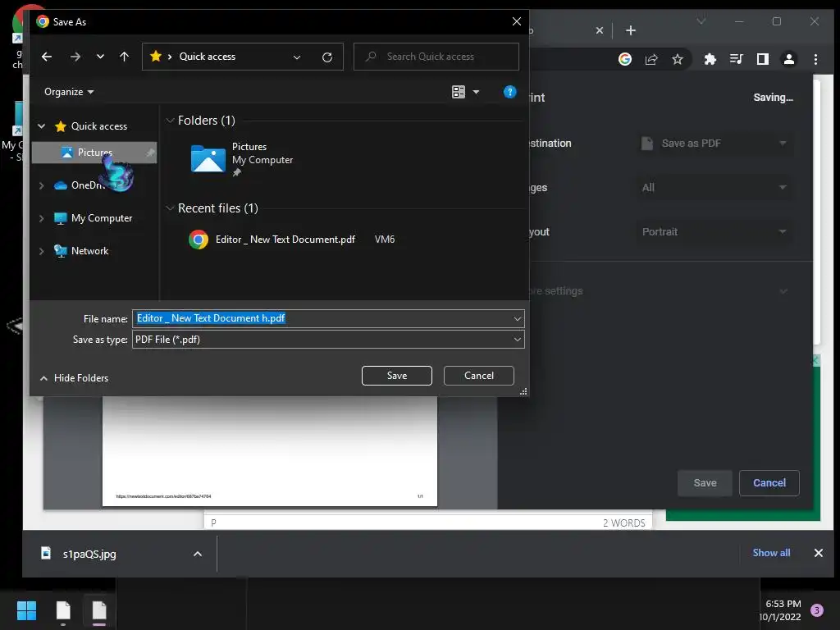This screenshot has height=630, width=840.
Task: Collapse the Recent files (1) group
Action: coord(170,208)
